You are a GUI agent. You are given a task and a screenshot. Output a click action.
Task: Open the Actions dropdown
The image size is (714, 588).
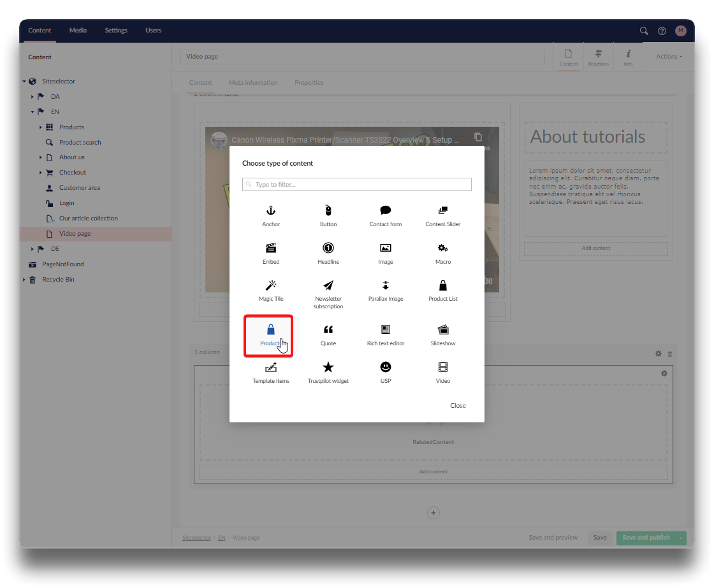pos(669,57)
